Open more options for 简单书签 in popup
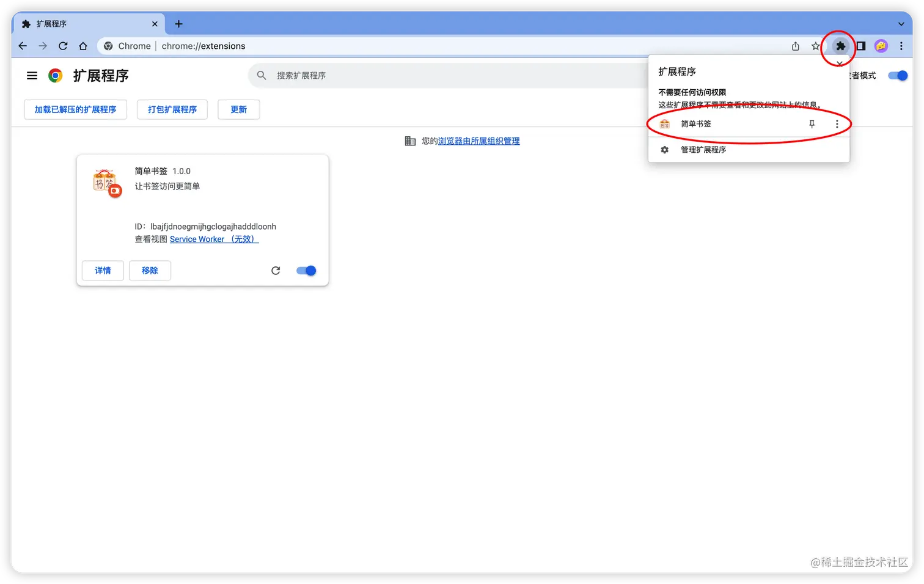Viewport: 924px width, 584px height. (837, 124)
